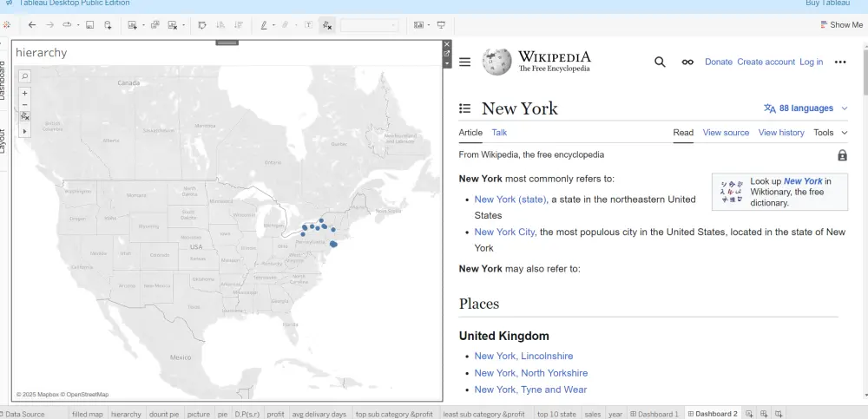Screen dimensions: 868x419
Task: Open the Show Me panel
Action: coord(841,25)
